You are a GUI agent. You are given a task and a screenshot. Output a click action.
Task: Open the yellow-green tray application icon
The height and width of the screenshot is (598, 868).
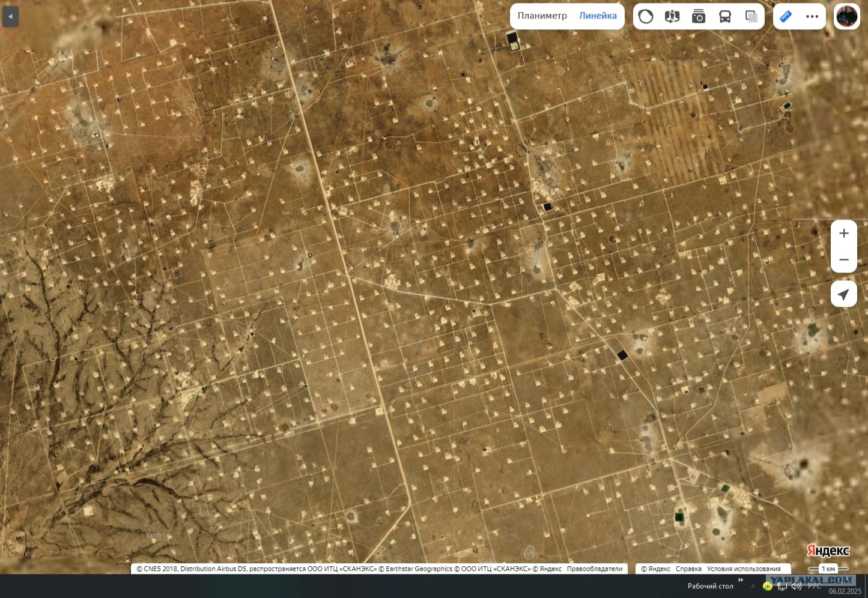click(768, 587)
